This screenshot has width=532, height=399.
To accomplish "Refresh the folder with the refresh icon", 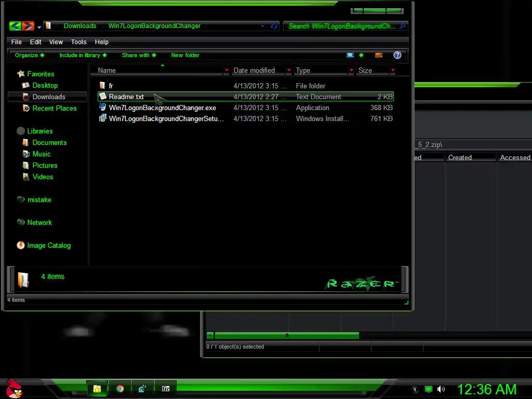I will [274, 26].
